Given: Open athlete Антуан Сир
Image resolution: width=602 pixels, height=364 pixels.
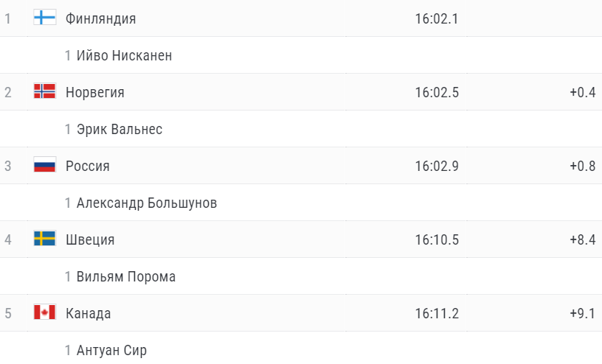Looking at the screenshot, I should (111, 350).
